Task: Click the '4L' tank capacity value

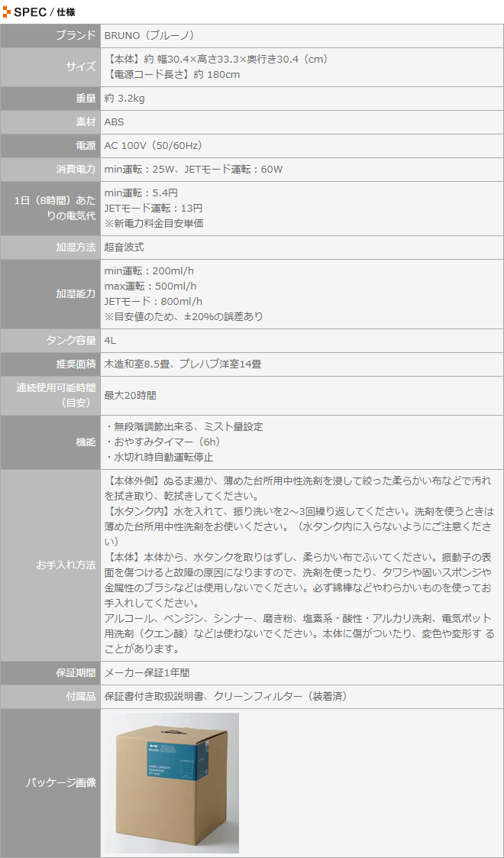Action: [110, 340]
